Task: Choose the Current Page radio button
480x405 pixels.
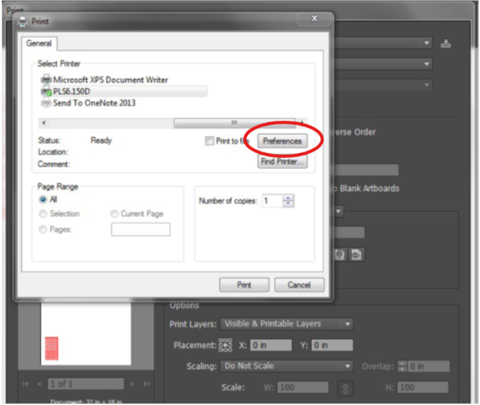Action: (x=114, y=214)
